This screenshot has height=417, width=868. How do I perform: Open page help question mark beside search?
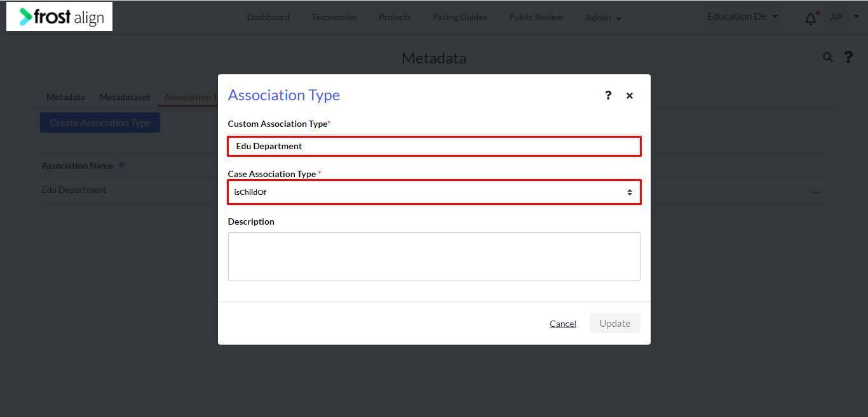pos(848,57)
